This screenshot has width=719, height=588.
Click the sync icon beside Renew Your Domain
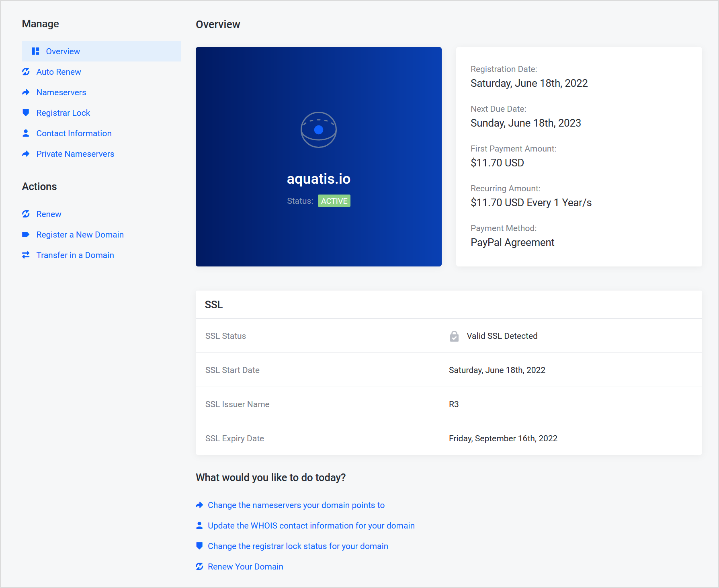pos(199,566)
